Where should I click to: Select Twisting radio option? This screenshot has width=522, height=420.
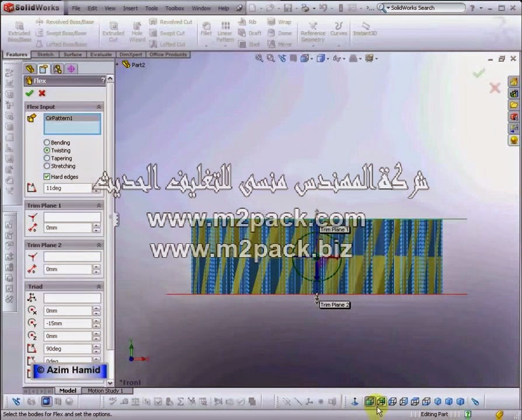[47, 150]
